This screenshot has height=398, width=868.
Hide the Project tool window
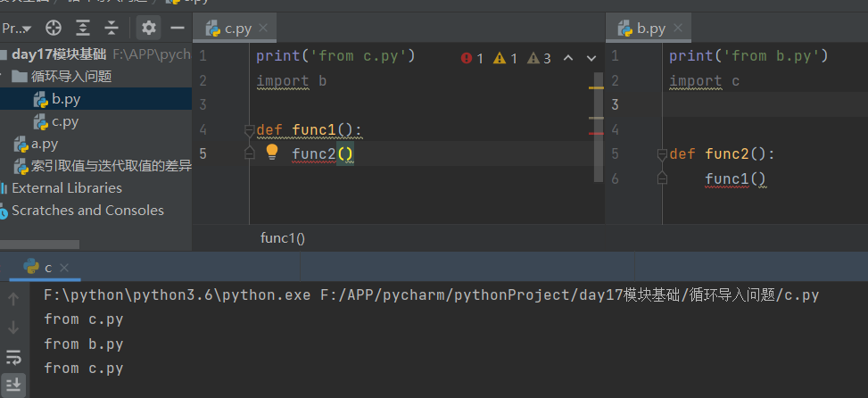(x=177, y=28)
